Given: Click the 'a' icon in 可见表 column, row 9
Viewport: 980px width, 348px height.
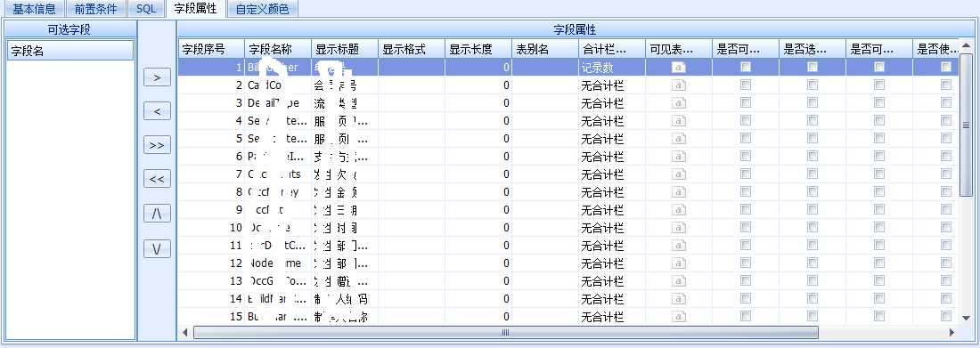Looking at the screenshot, I should (679, 210).
